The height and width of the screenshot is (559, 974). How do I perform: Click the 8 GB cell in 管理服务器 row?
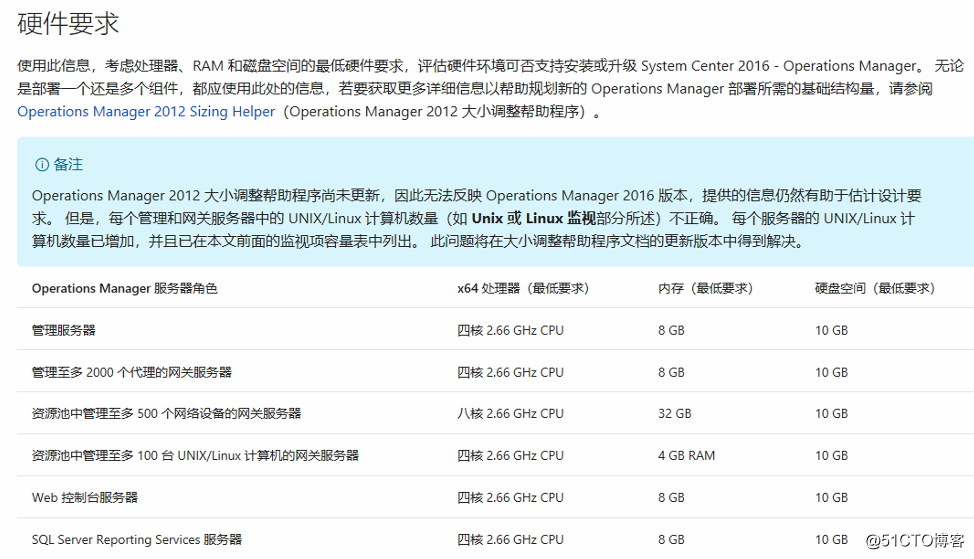tap(671, 330)
